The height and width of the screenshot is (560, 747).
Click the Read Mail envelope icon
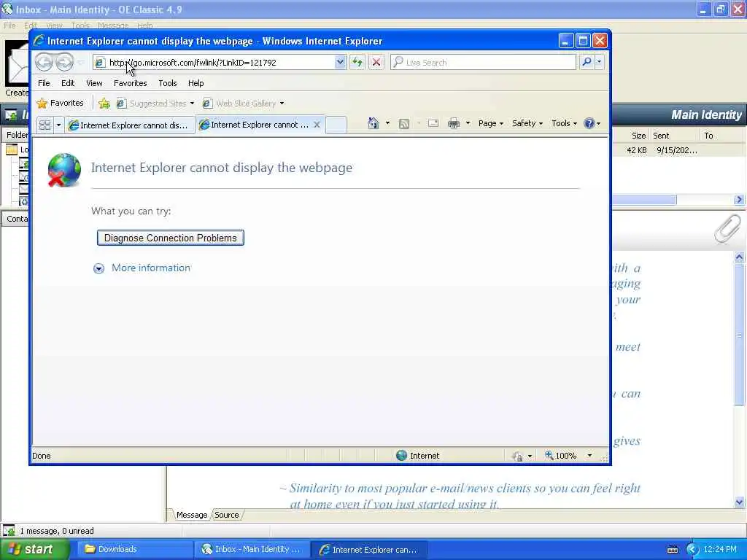[x=433, y=124]
